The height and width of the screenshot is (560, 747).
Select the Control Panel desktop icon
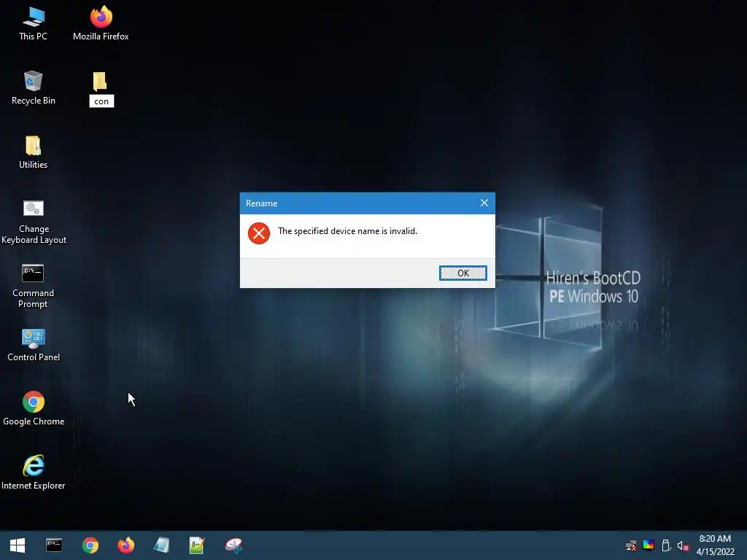coord(34,345)
